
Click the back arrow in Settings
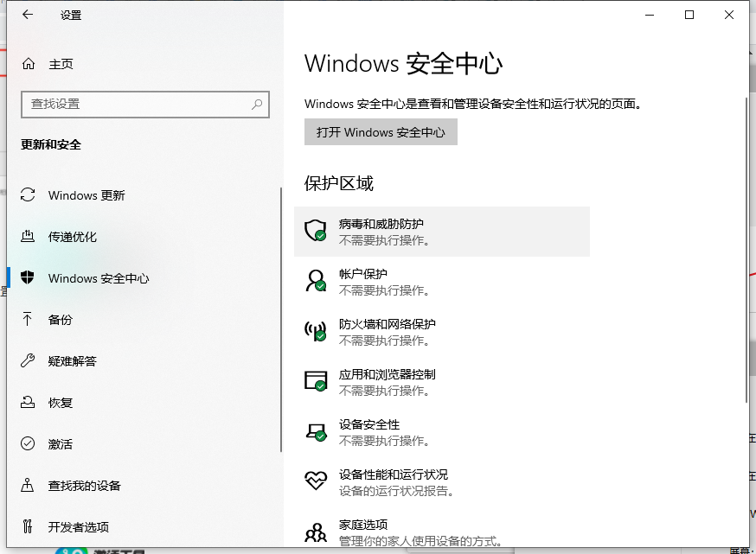(28, 15)
